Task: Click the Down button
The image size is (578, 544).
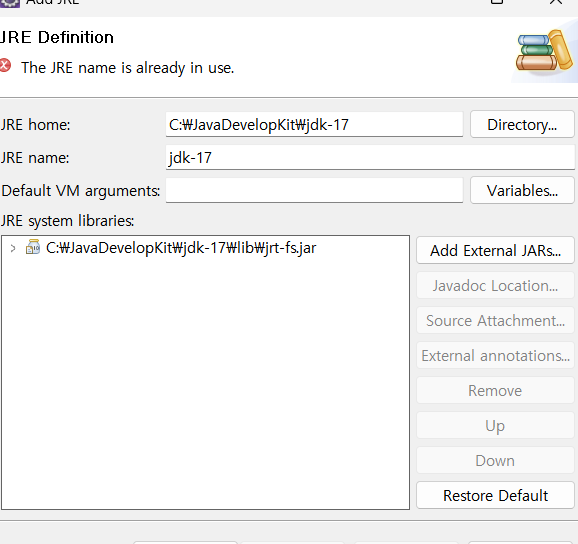Action: (495, 461)
